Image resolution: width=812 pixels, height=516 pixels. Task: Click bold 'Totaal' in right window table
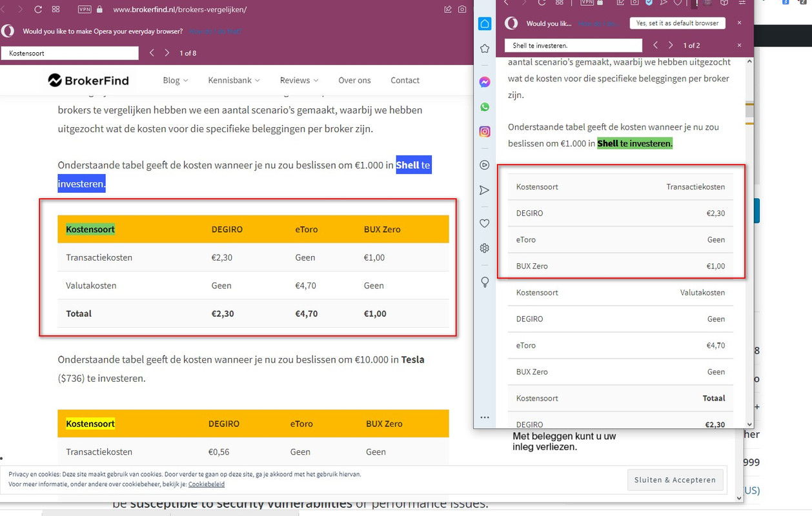click(714, 398)
